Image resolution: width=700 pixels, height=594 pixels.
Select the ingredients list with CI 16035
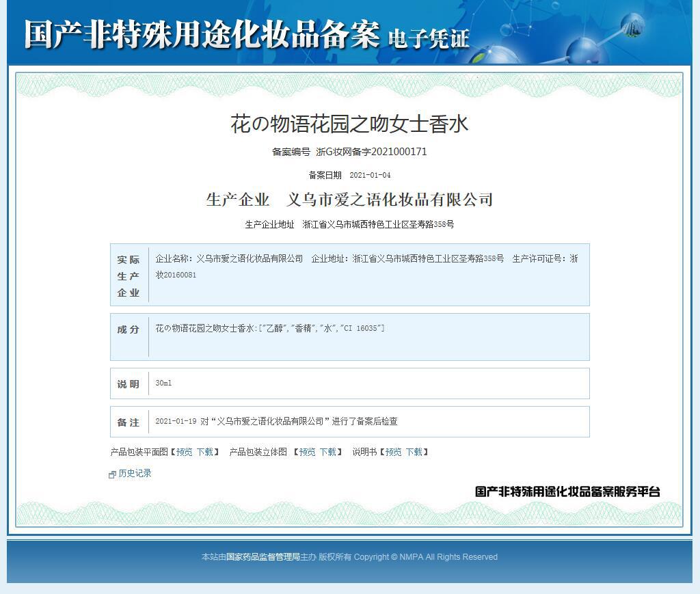269,329
